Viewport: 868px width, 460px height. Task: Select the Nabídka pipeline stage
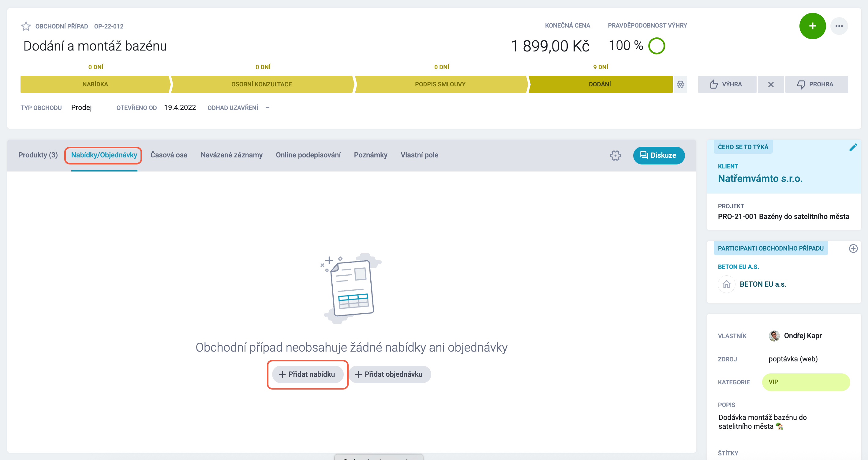coord(95,84)
